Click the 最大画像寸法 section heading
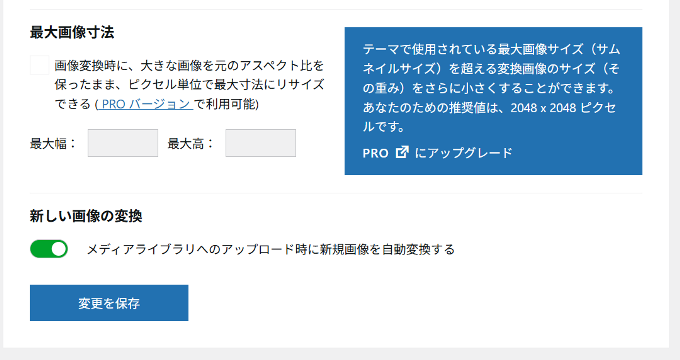The image size is (680, 360). tap(72, 33)
